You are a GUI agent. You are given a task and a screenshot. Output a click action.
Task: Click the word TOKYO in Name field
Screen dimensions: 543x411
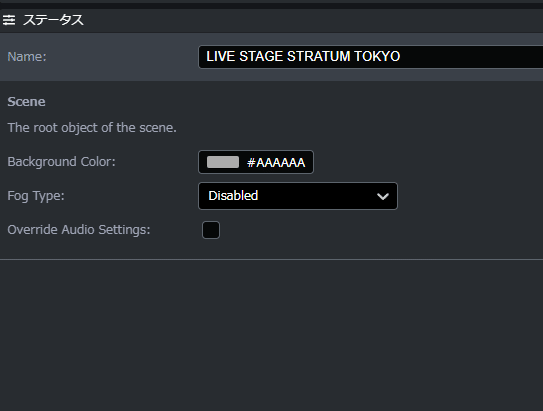point(377,56)
